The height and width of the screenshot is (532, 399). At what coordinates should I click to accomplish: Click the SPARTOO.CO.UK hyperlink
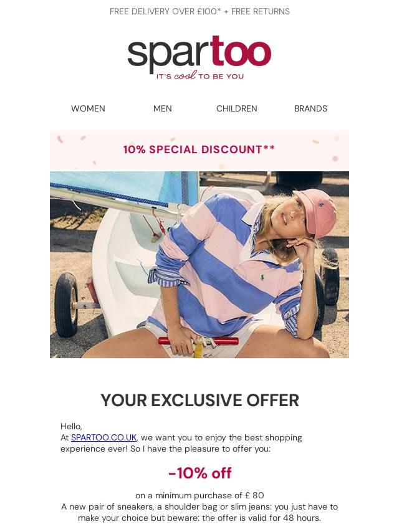click(x=103, y=437)
